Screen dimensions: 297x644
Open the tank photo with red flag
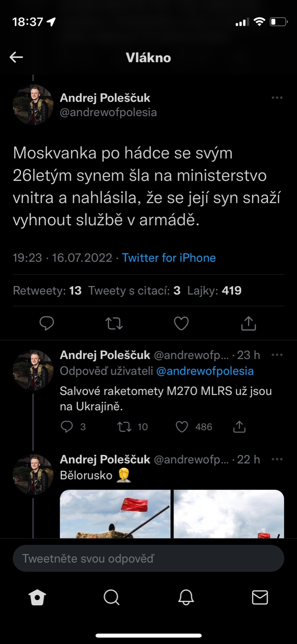115,514
